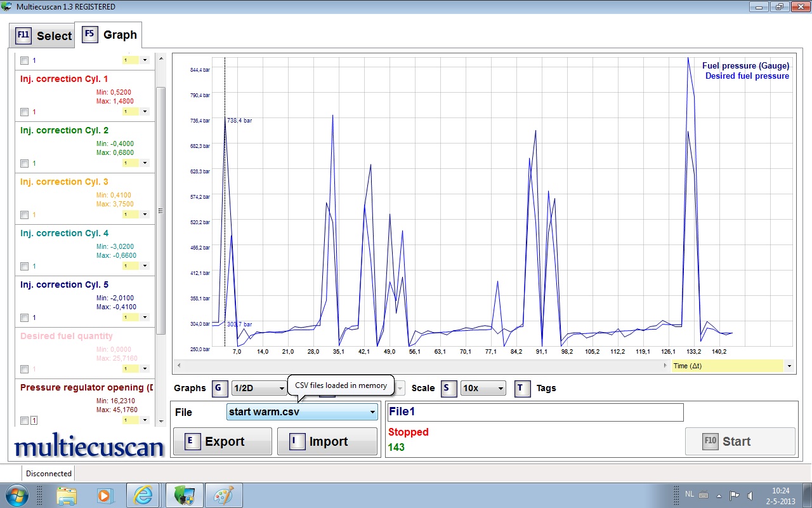812x508 pixels.
Task: Click the Disconnected status bar entry
Action: coord(48,473)
